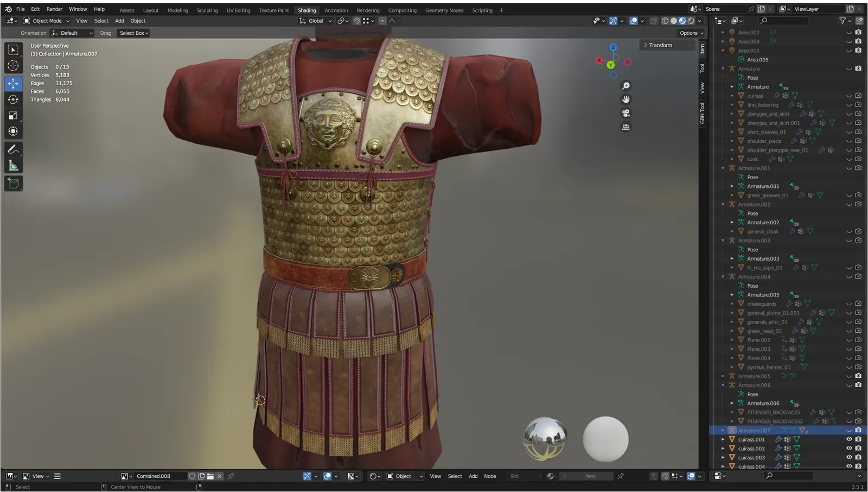
Task: Toggle render camera icon for Area.005
Action: 858,51
